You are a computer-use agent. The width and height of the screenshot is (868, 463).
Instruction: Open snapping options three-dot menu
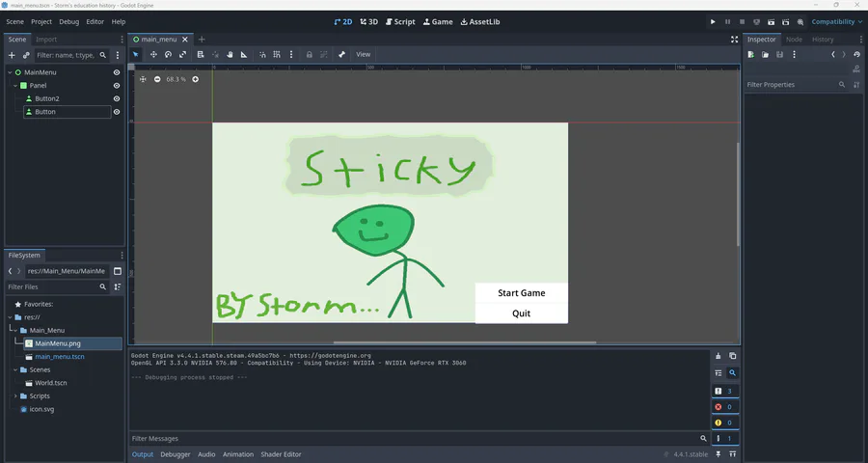pyautogui.click(x=291, y=54)
